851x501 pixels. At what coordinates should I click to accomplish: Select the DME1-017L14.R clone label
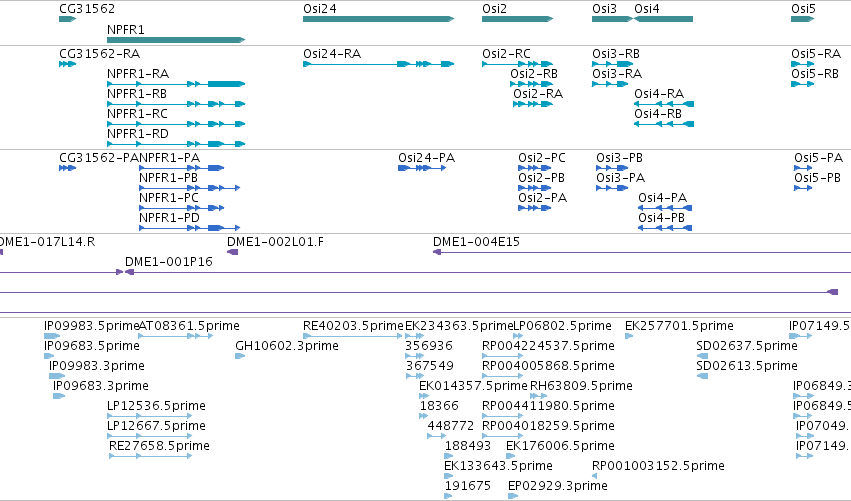click(x=48, y=242)
